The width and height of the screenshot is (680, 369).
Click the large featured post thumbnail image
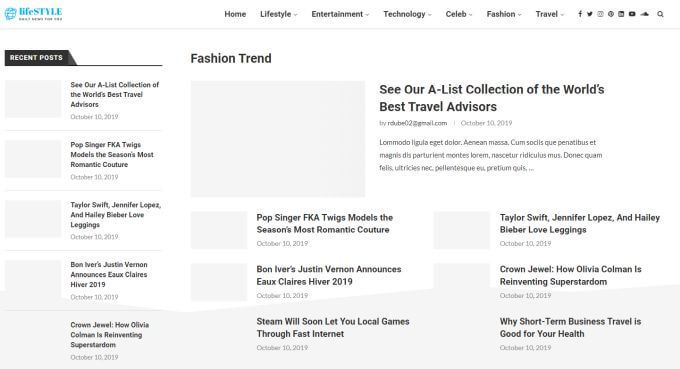pos(278,139)
